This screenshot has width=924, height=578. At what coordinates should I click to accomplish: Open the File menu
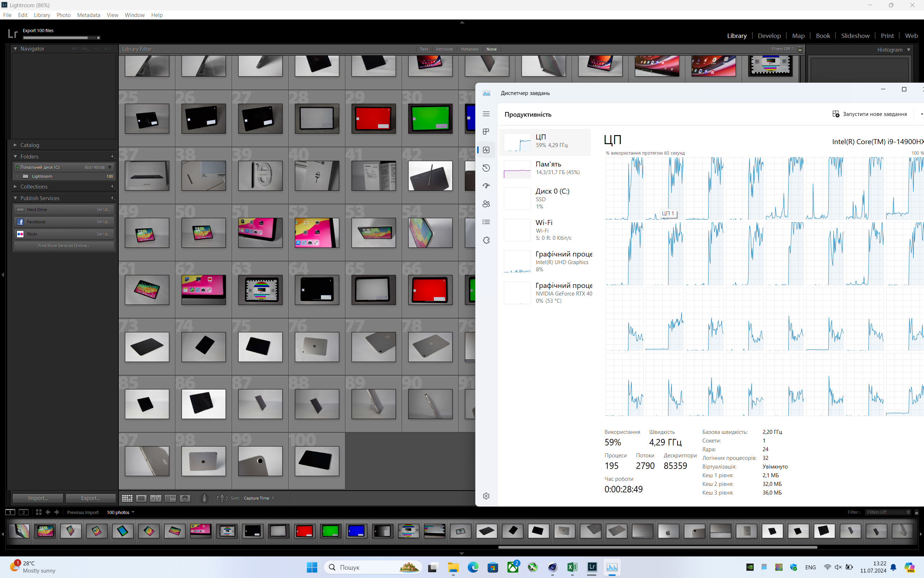[x=7, y=15]
